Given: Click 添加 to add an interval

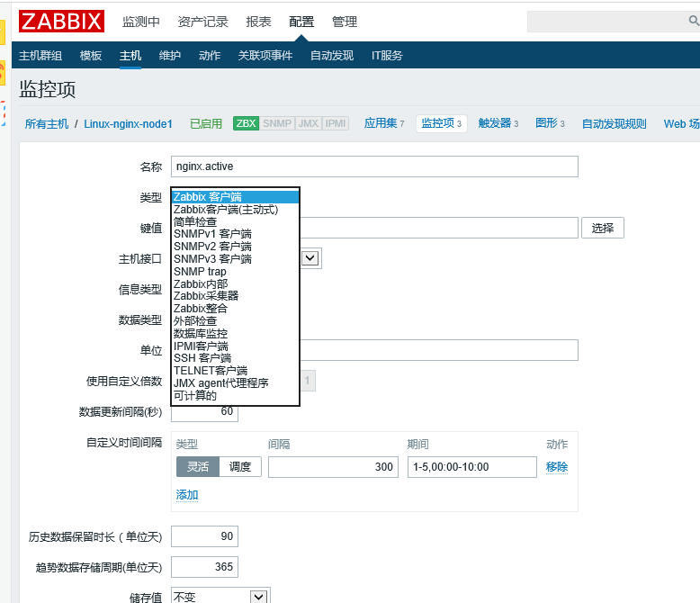Looking at the screenshot, I should pos(187,495).
